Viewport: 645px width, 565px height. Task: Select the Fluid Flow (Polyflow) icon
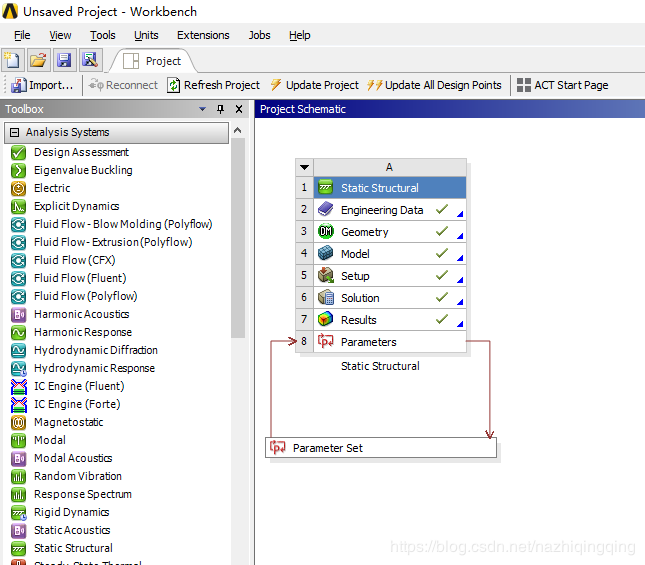(19, 296)
